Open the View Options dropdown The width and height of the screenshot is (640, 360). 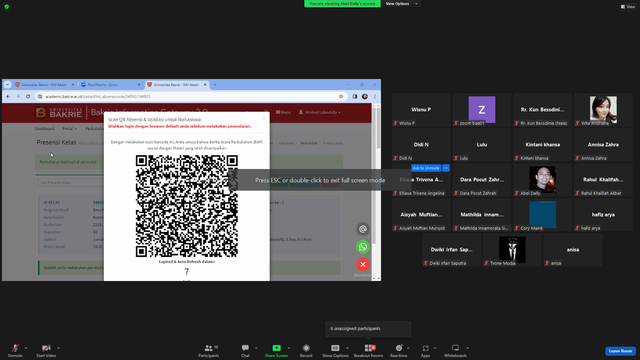click(401, 4)
